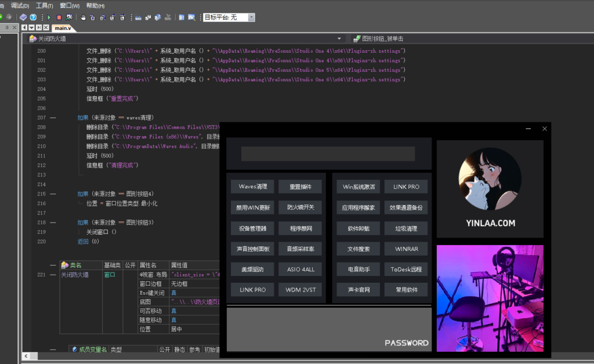
Task: Click the pin icon on left panel
Action: pyautogui.click(x=6, y=27)
